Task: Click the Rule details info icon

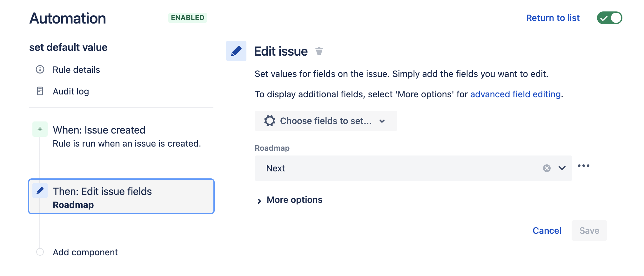Action: 39,69
